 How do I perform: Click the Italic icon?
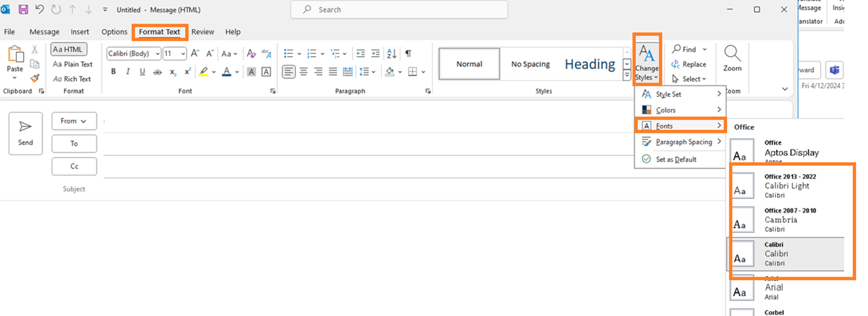pos(128,71)
